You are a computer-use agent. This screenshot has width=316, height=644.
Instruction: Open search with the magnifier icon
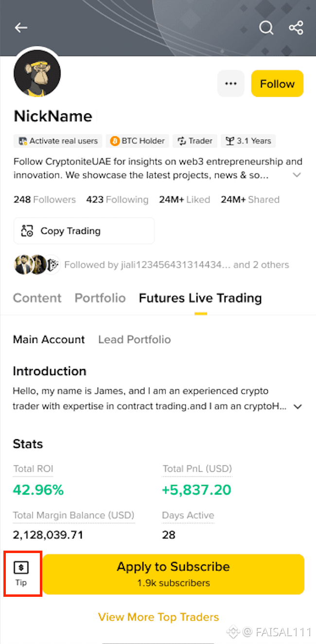(266, 28)
